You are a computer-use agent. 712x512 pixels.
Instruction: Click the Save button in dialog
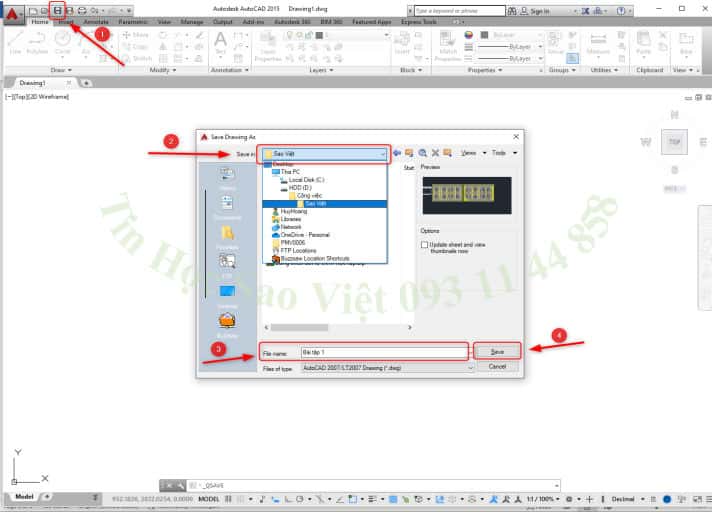click(497, 351)
